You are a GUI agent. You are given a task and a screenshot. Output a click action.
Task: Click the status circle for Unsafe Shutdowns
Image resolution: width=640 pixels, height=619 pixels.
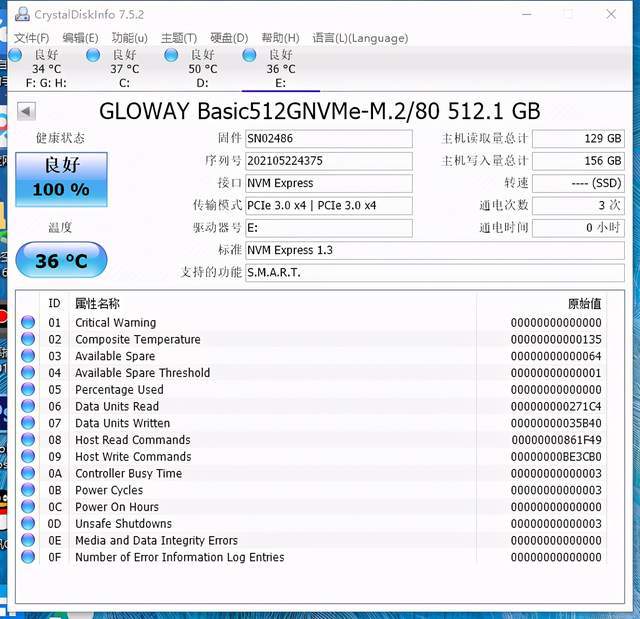(28, 523)
